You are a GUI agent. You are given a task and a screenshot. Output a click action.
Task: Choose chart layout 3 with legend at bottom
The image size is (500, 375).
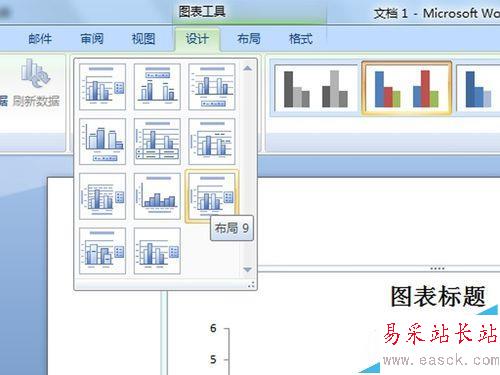pyautogui.click(x=212, y=87)
